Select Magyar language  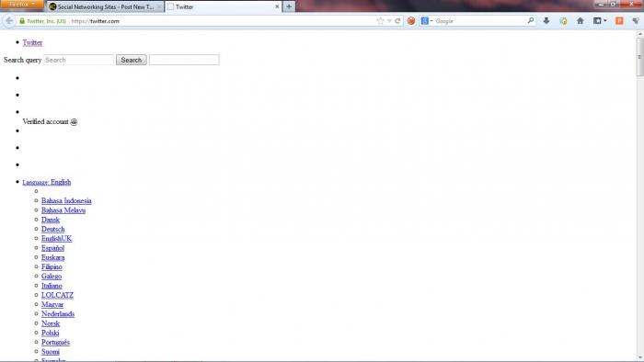point(52,305)
